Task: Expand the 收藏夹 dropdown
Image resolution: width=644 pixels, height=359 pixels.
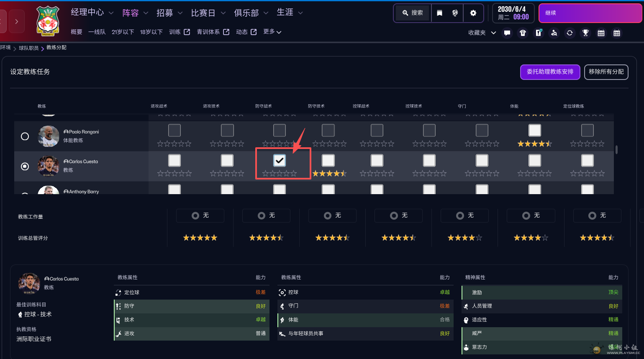Action: 482,33
